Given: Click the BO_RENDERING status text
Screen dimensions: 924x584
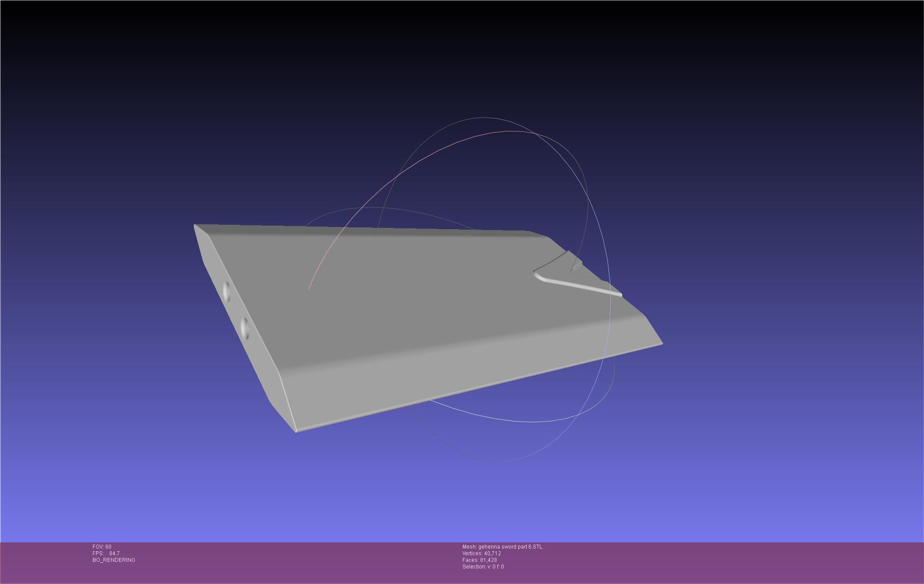Looking at the screenshot, I should (x=114, y=560).
